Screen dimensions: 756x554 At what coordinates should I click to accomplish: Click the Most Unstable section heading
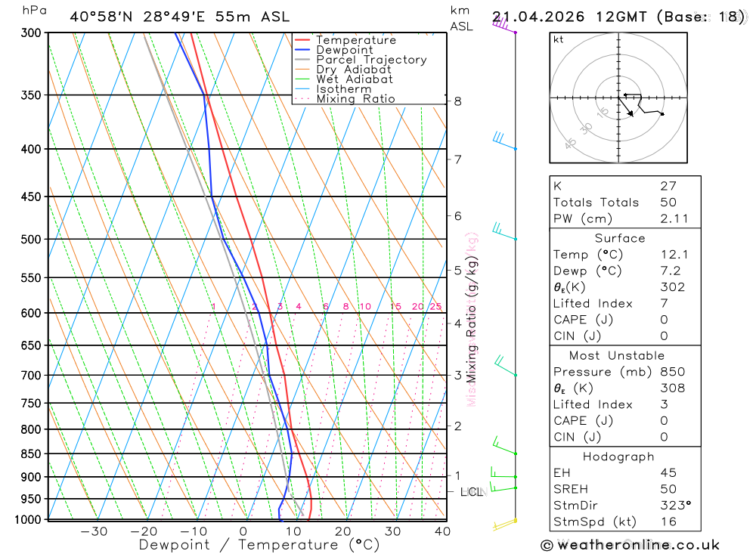pos(617,356)
